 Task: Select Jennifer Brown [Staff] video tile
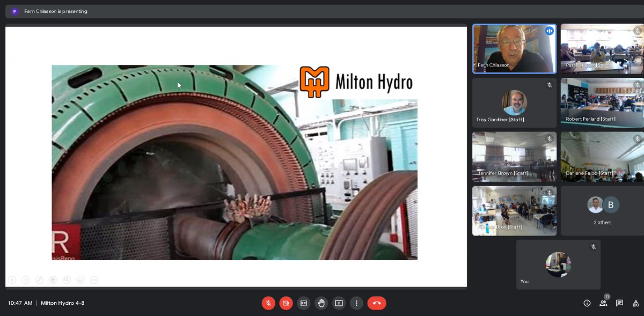514,157
